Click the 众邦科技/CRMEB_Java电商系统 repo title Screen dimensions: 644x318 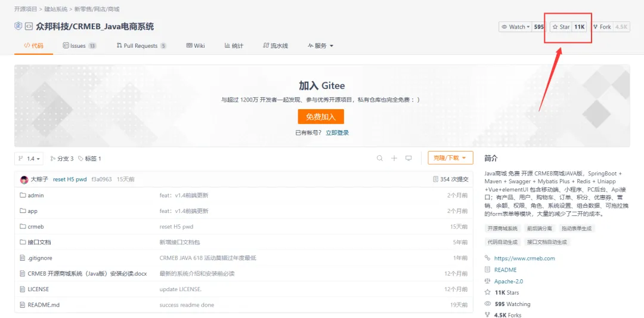pos(95,27)
